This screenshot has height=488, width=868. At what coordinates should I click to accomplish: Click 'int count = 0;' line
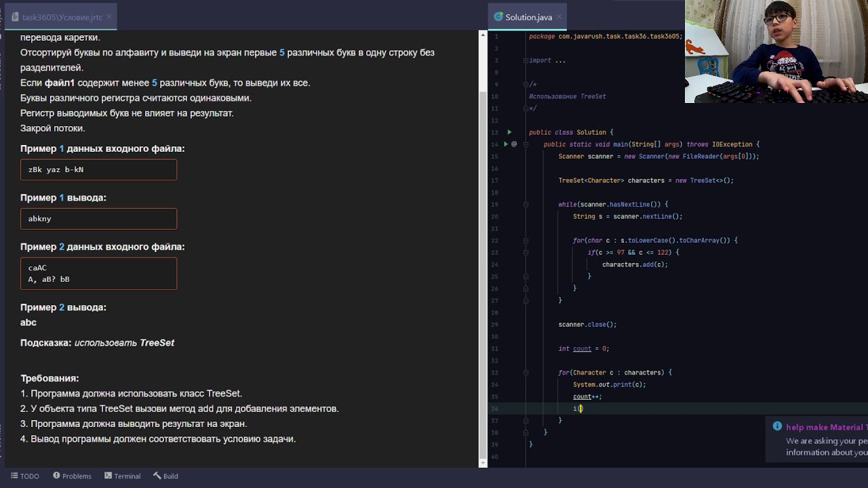[583, 348]
